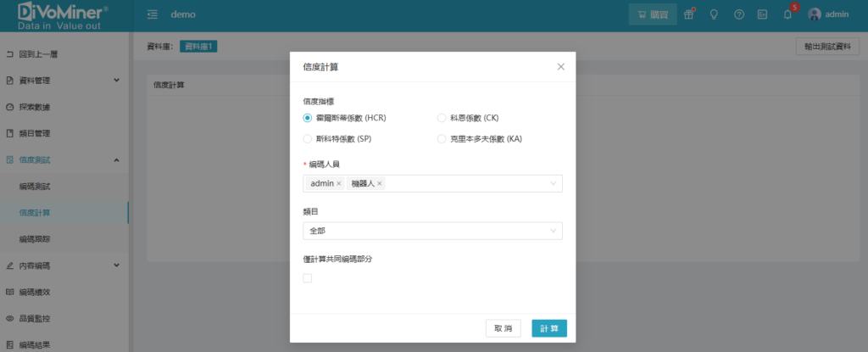Click the 計算 button
The width and height of the screenshot is (868, 352).
(x=549, y=328)
